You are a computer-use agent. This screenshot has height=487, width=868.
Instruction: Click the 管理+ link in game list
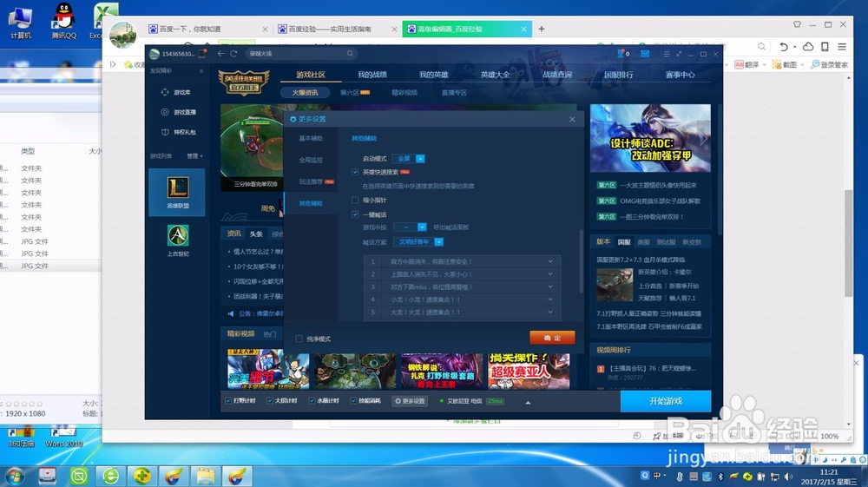[194, 156]
